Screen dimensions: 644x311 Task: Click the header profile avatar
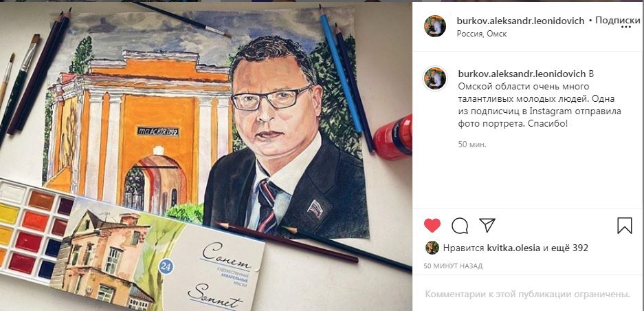coord(435,26)
